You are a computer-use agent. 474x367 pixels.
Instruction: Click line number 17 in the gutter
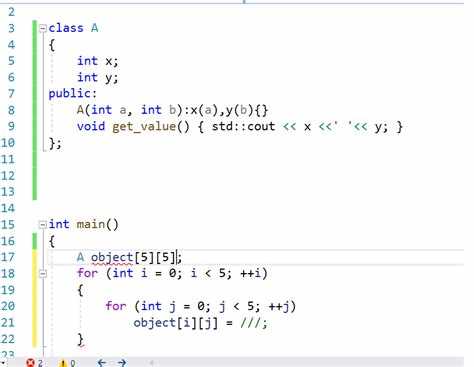point(8,257)
